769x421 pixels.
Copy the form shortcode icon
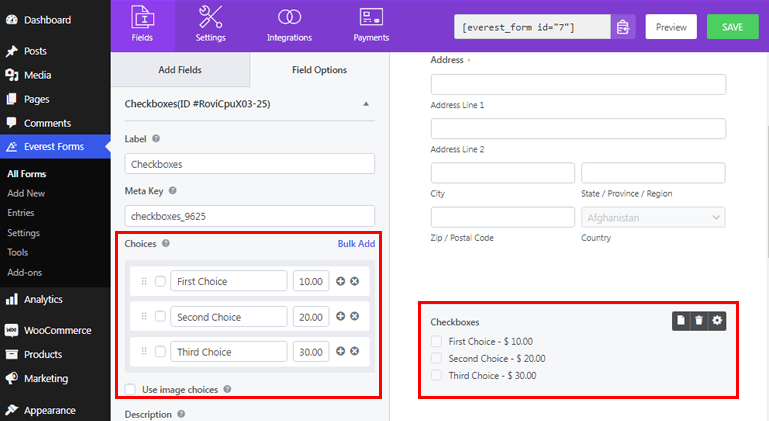[x=624, y=27]
